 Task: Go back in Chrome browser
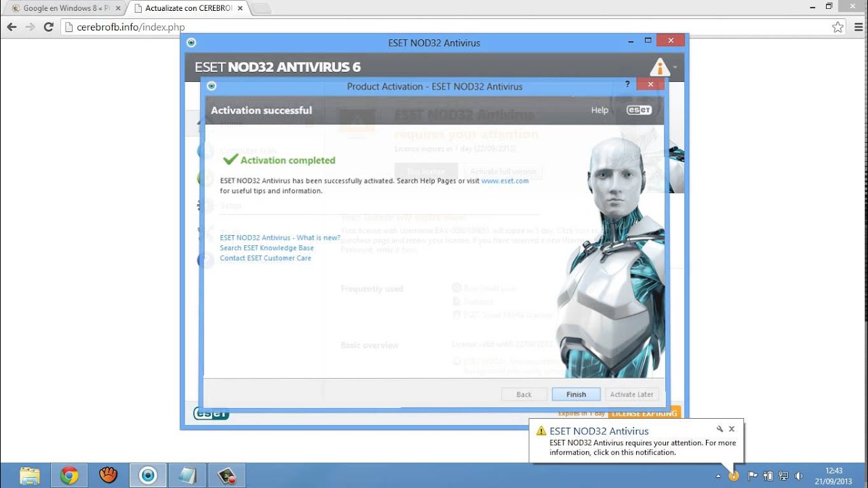[12, 27]
